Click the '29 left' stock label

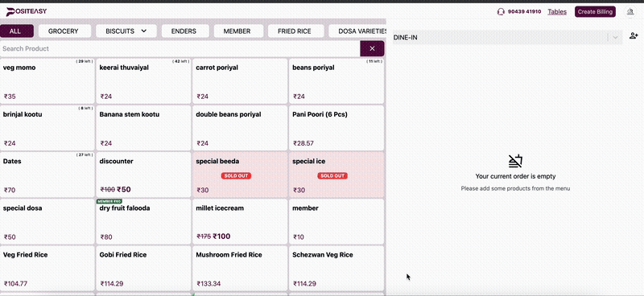(x=85, y=61)
